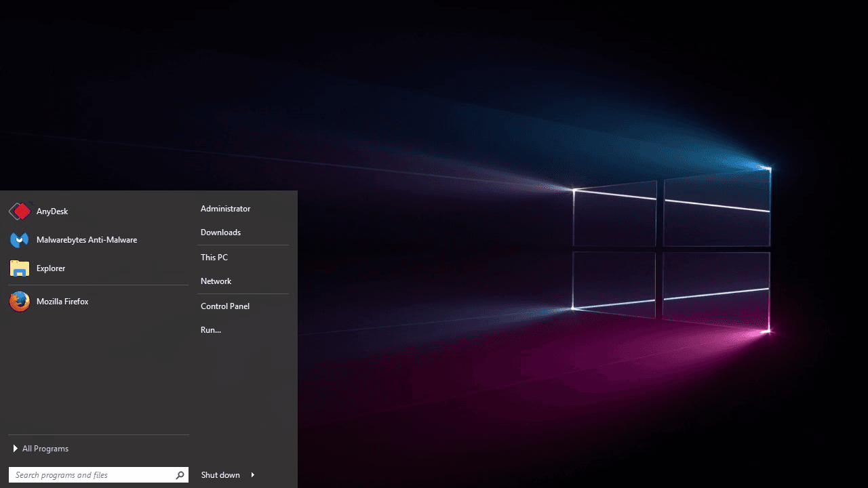Open the Shut down options arrow
The height and width of the screenshot is (488, 868).
[x=251, y=474]
